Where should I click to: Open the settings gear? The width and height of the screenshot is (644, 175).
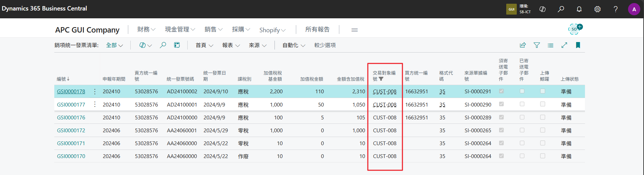coord(598,9)
